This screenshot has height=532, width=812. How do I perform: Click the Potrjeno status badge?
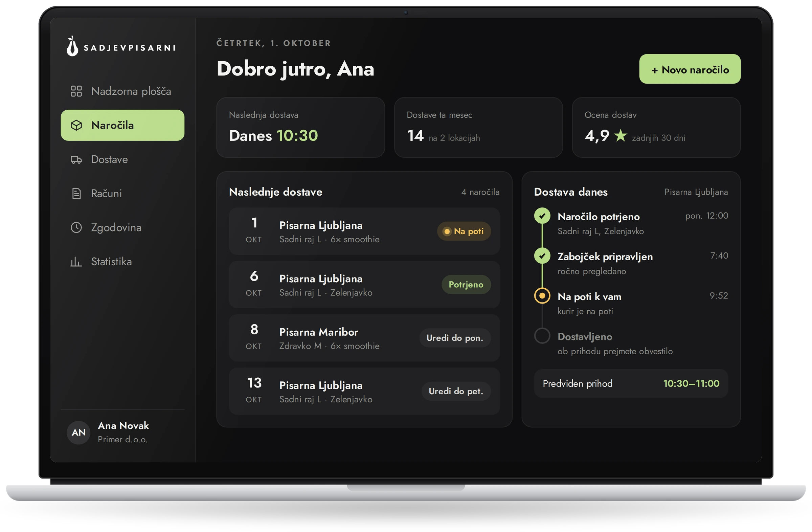coord(466,285)
